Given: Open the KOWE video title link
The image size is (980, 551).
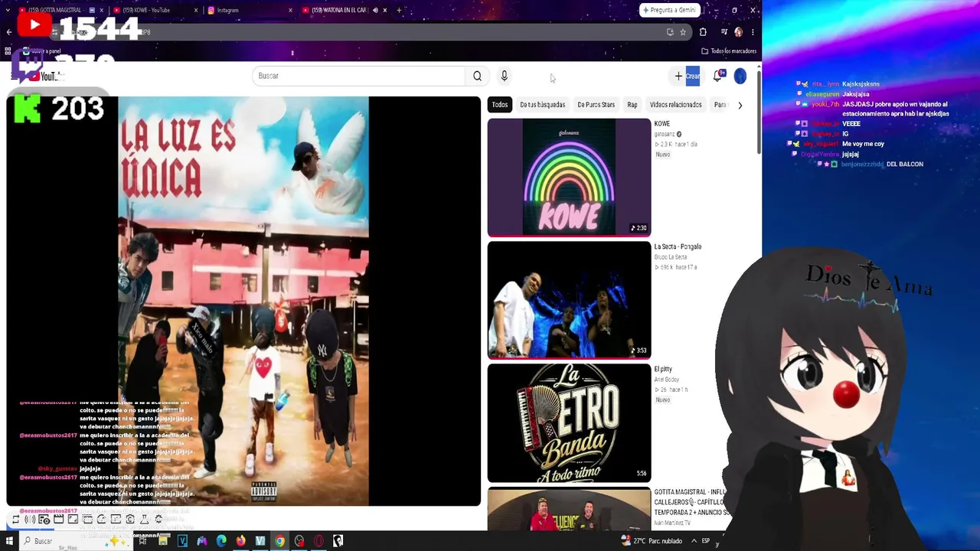Looking at the screenshot, I should coord(662,124).
